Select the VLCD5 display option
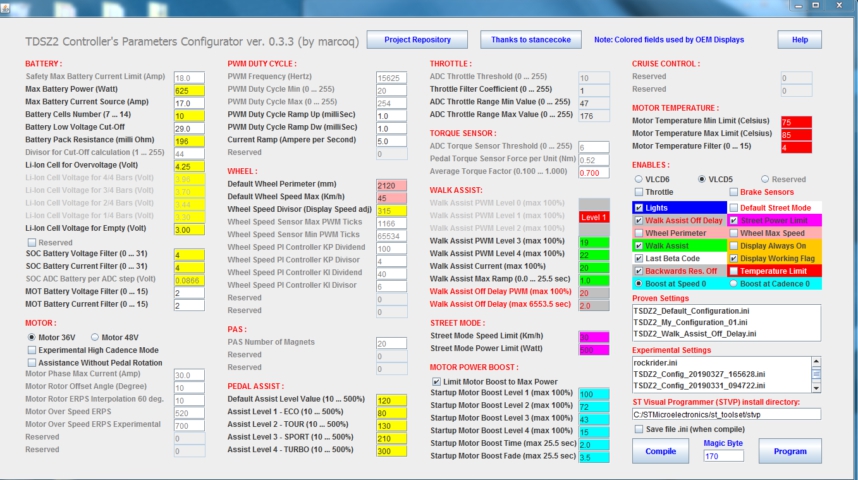 point(702,179)
